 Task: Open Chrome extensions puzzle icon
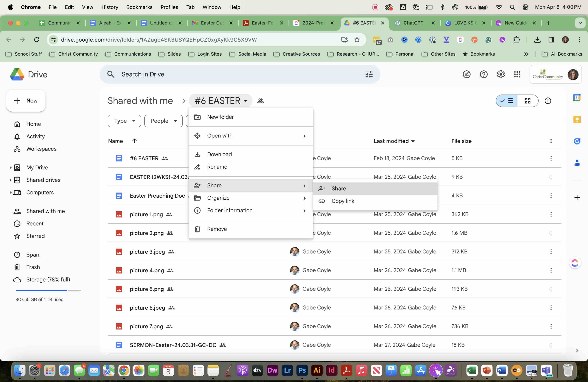[517, 39]
